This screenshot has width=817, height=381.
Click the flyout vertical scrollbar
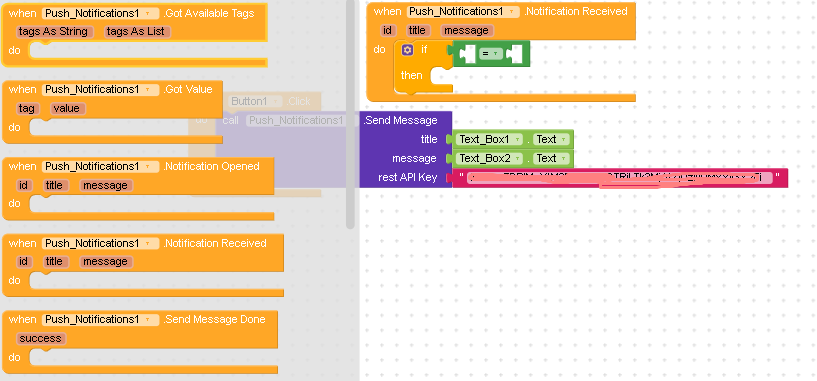click(x=350, y=115)
